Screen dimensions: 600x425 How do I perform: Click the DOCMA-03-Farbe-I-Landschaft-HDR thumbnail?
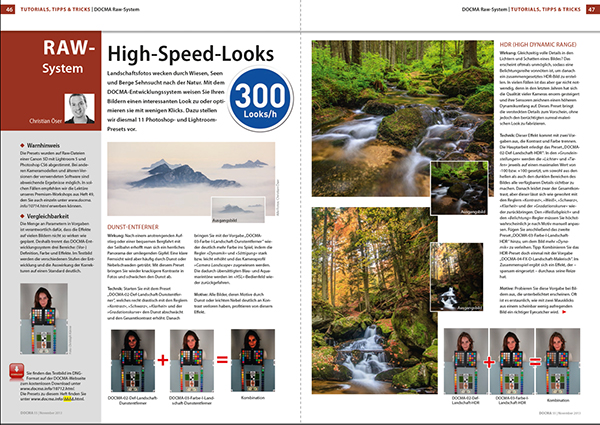coord(512,361)
